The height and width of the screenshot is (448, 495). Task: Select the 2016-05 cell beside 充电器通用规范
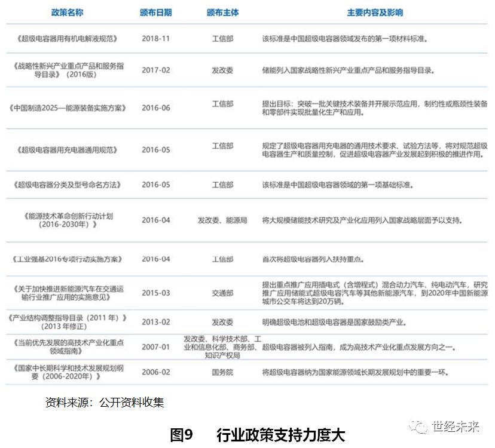pos(154,150)
